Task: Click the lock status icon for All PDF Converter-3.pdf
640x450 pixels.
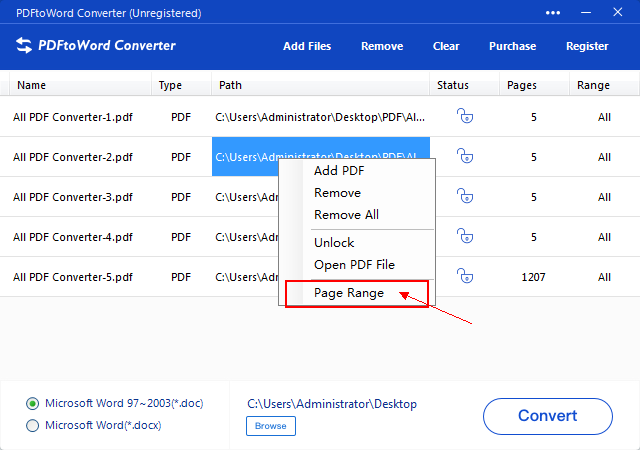Action: click(465, 196)
